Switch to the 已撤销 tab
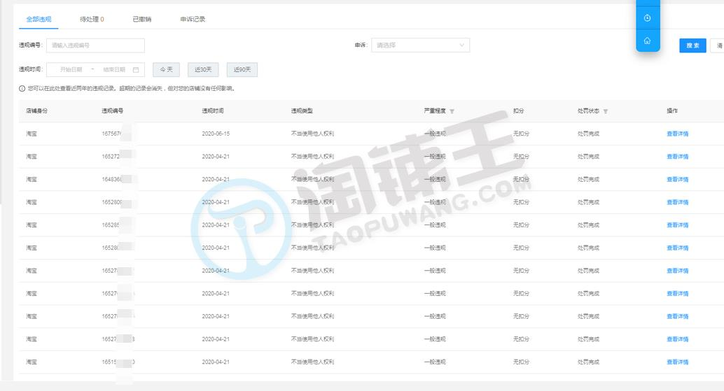Screen dimensions: 724x391 tap(142, 19)
